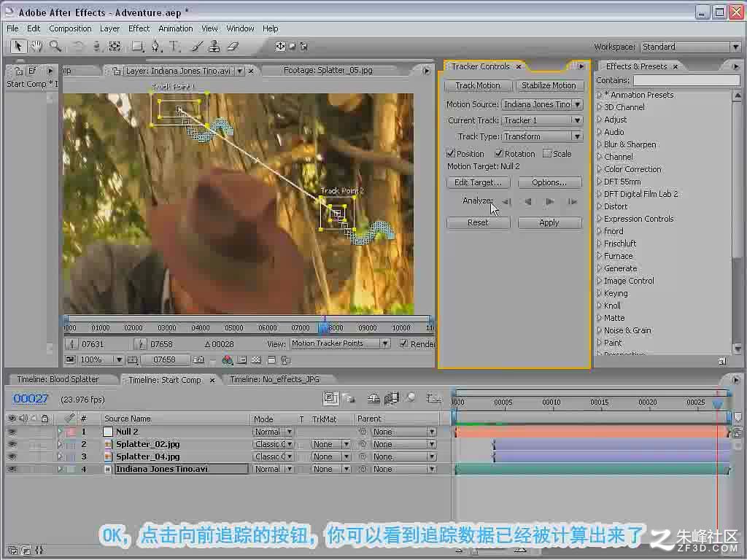This screenshot has height=560, width=747.
Task: Select the Rectangular Mask tool
Action: pos(138,47)
